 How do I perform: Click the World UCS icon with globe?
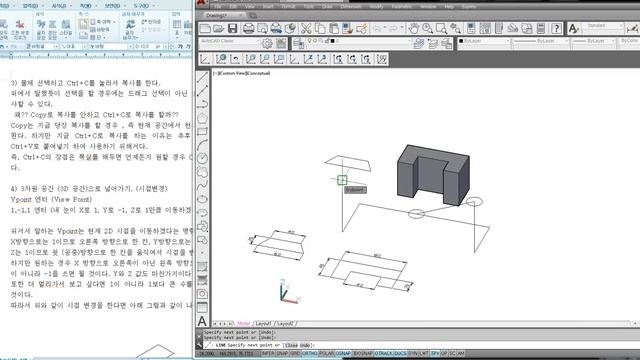click(221, 59)
